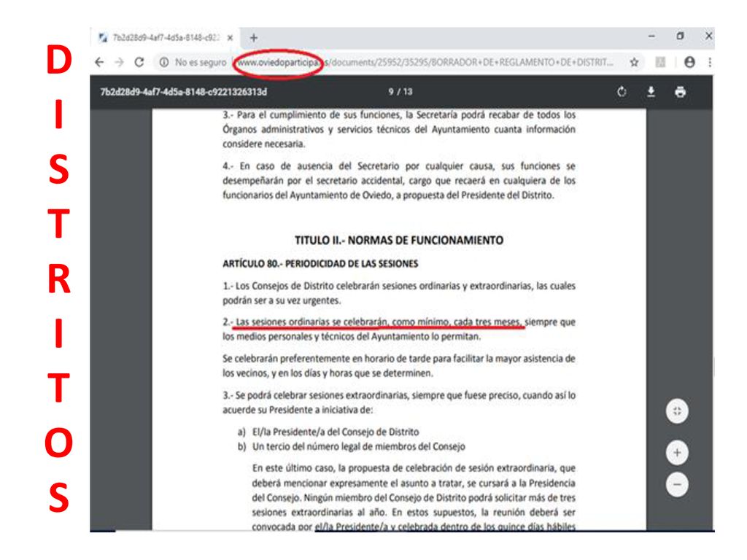The height and width of the screenshot is (560, 747).
Task: Click 'ARTÍCULO 80.- PERIODICIDAD DE LAS SESIONES'
Action: click(x=320, y=264)
